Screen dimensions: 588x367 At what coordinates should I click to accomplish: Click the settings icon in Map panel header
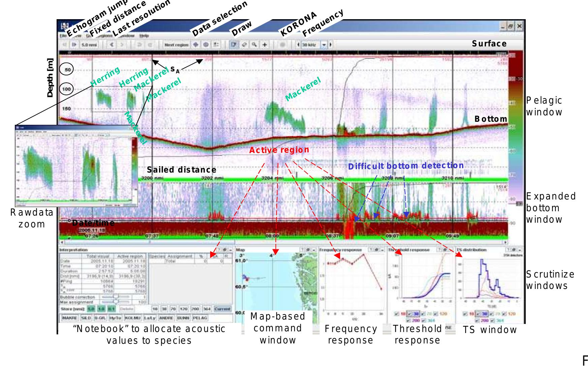tap(308, 250)
